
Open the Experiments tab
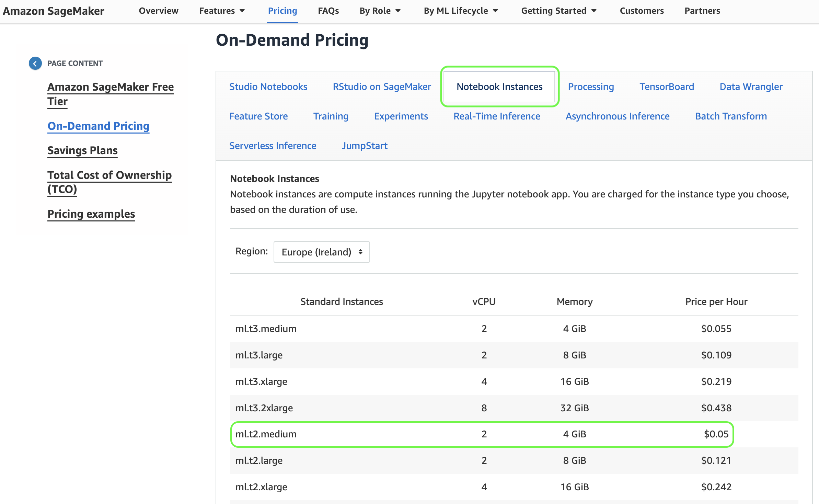click(x=401, y=116)
